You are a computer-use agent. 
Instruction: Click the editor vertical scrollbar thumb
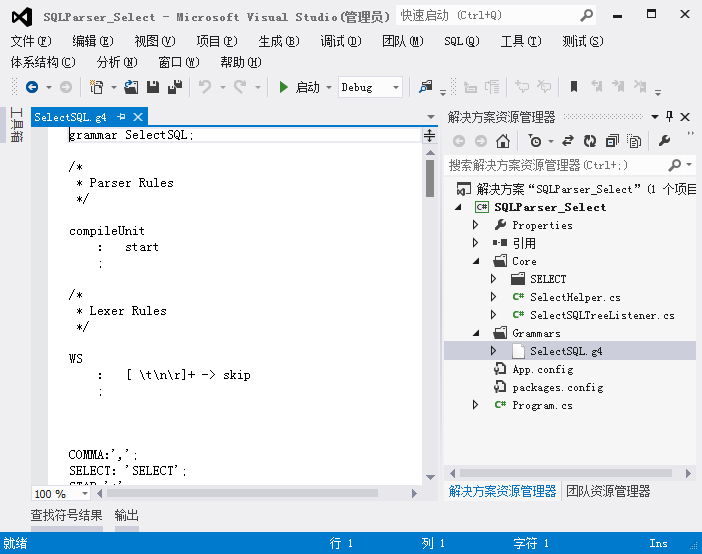click(x=430, y=178)
